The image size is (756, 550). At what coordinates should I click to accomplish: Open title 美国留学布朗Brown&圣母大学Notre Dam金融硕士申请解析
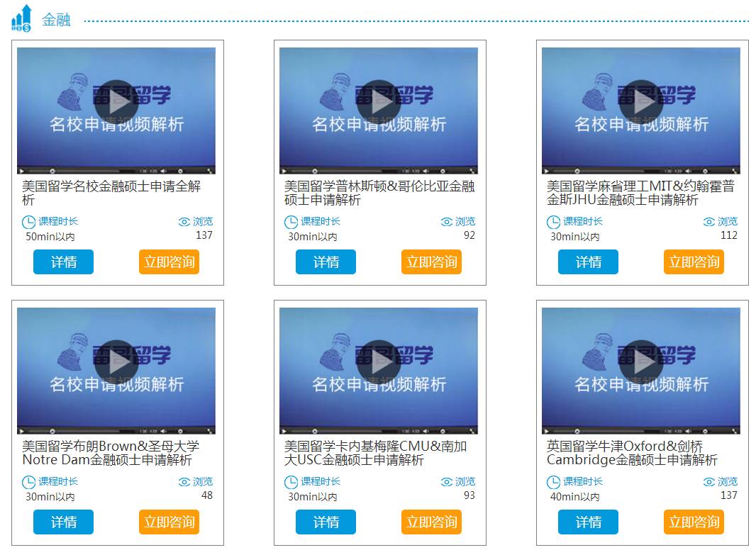[111, 453]
